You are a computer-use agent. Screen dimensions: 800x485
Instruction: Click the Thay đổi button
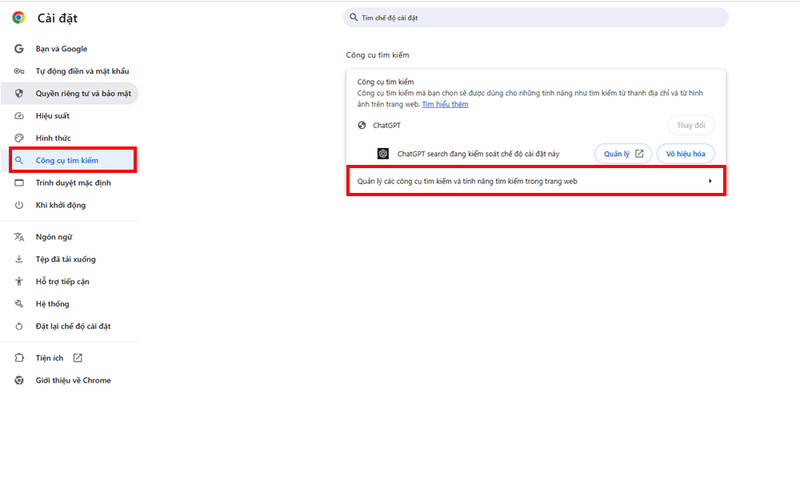pos(690,125)
